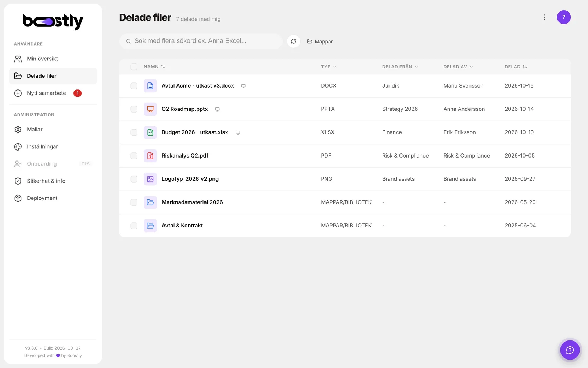Screen dimensions: 588x368
Task: Open the Marknadsmaterial 2026 folder name
Action: click(x=192, y=202)
